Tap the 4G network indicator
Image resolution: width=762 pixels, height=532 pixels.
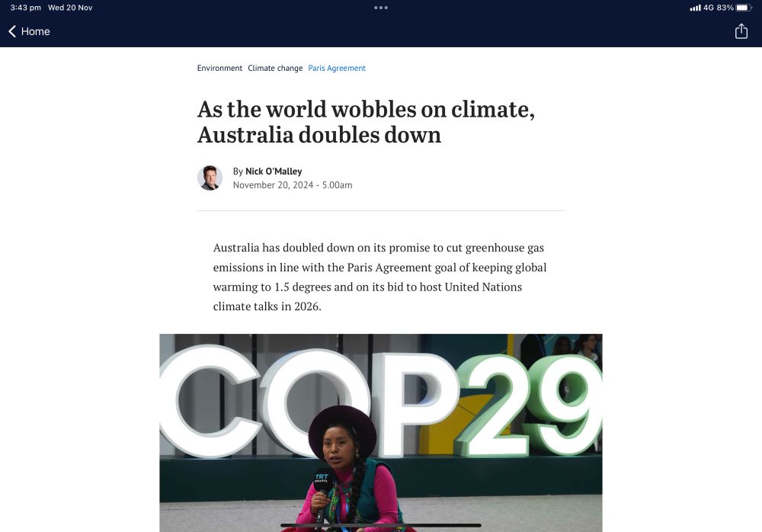point(709,8)
